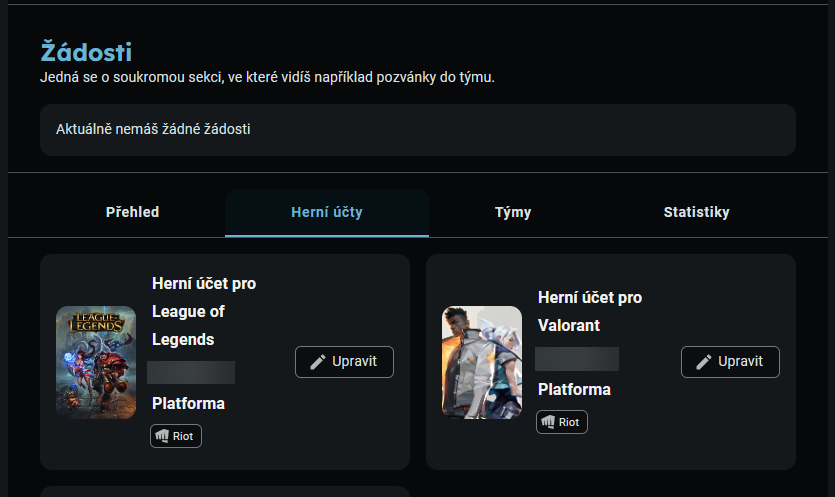Go to the Statistiky tab
The image size is (835, 497).
(696, 212)
